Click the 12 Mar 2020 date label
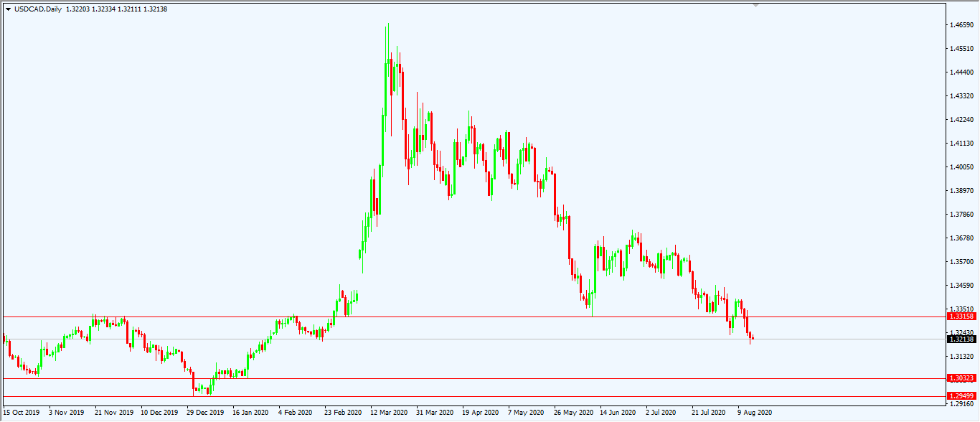Screen dimensions: 980x422 pyautogui.click(x=389, y=413)
